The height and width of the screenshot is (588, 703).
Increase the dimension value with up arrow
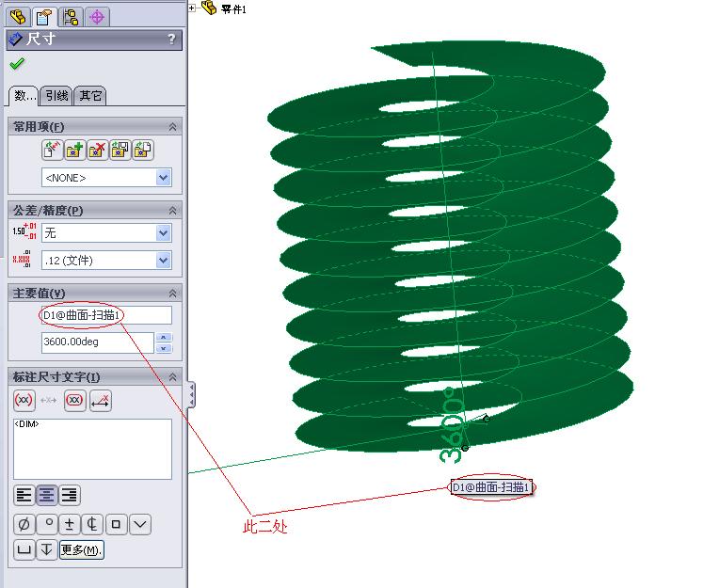164,337
